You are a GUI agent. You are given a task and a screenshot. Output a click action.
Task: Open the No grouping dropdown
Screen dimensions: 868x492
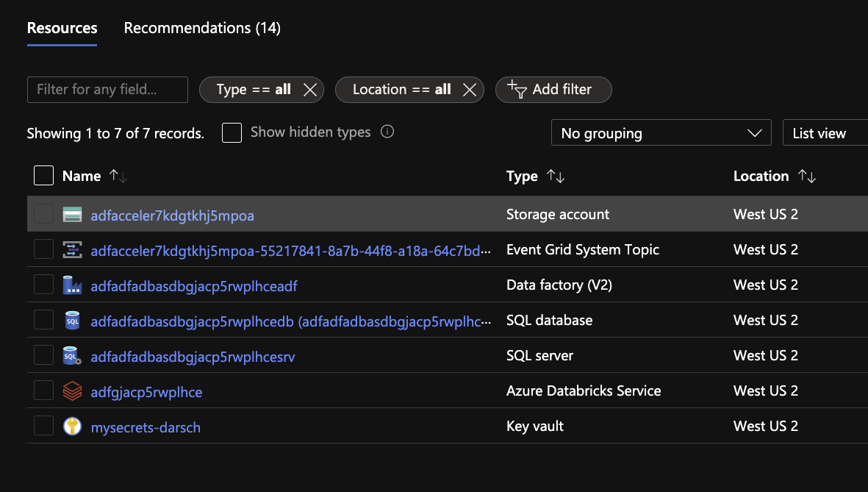tap(661, 133)
